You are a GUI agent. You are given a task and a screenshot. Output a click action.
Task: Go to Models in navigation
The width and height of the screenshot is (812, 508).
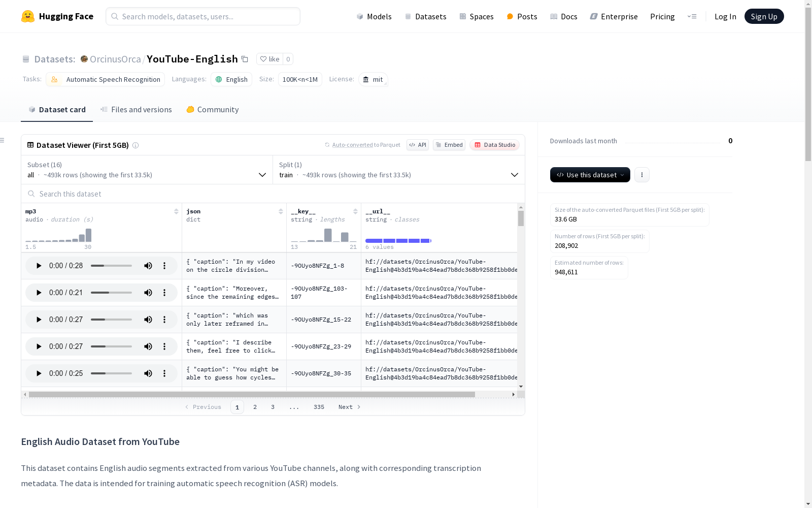click(374, 16)
